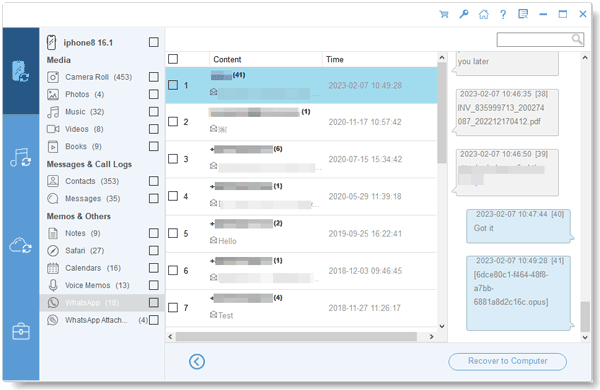Check the WhatsApp category checkbox
The image size is (600, 390).
click(154, 303)
